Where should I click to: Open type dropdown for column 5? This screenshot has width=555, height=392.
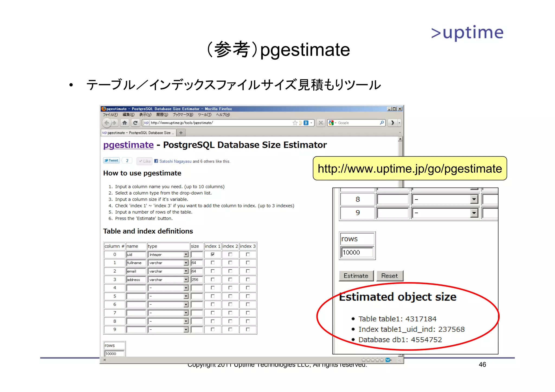point(168,296)
